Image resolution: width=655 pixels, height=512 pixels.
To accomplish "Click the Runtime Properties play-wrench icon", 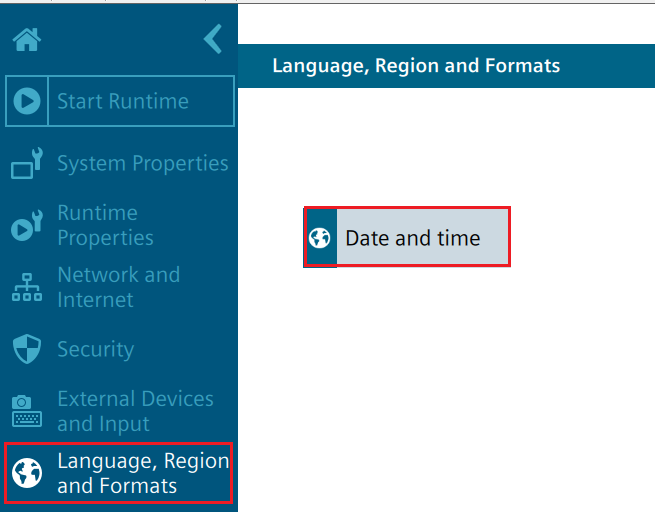I will tap(27, 225).
